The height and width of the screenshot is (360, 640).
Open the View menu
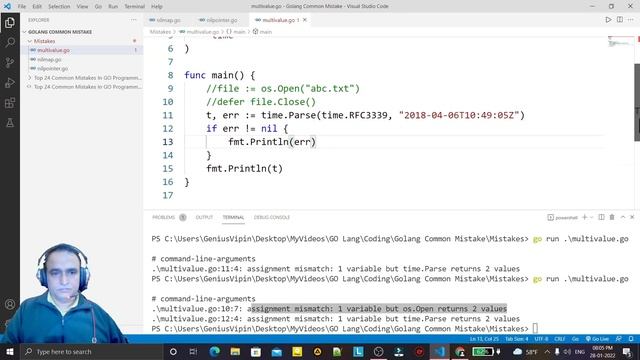[x=82, y=7]
